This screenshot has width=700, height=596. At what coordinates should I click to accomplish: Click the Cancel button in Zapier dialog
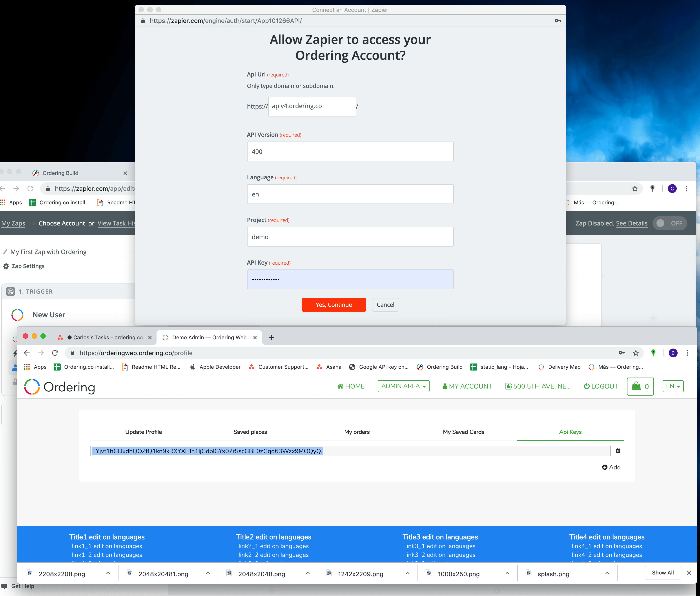click(385, 305)
